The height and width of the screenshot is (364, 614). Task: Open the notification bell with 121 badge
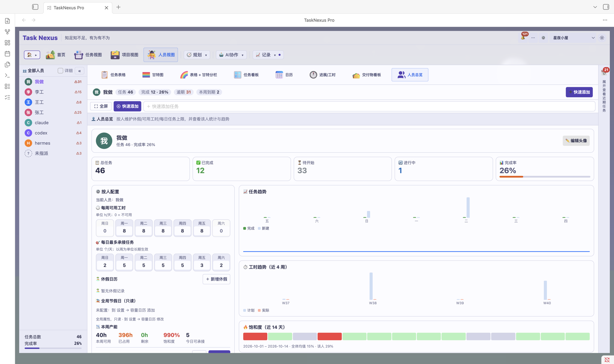click(x=523, y=38)
